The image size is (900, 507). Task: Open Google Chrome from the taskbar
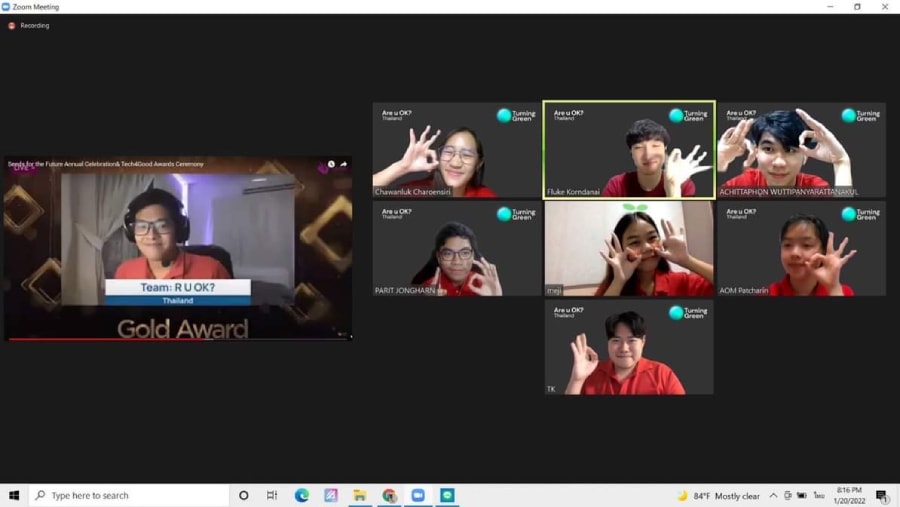(389, 495)
